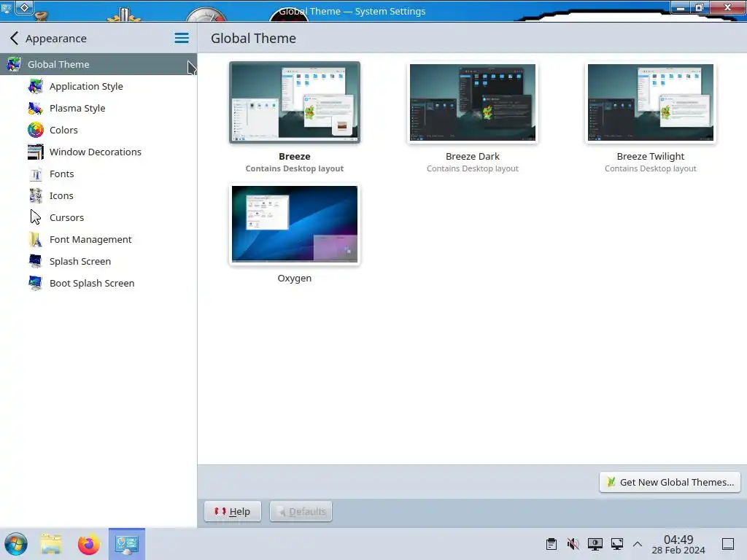Click the Application Style icon
This screenshot has width=747, height=560.
[x=35, y=86]
